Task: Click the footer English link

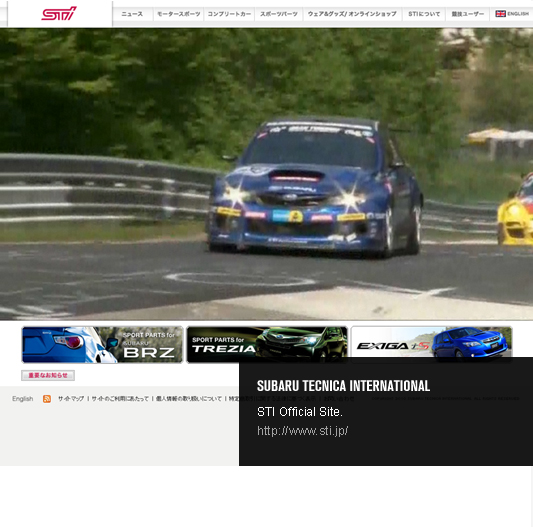Action: click(x=22, y=398)
